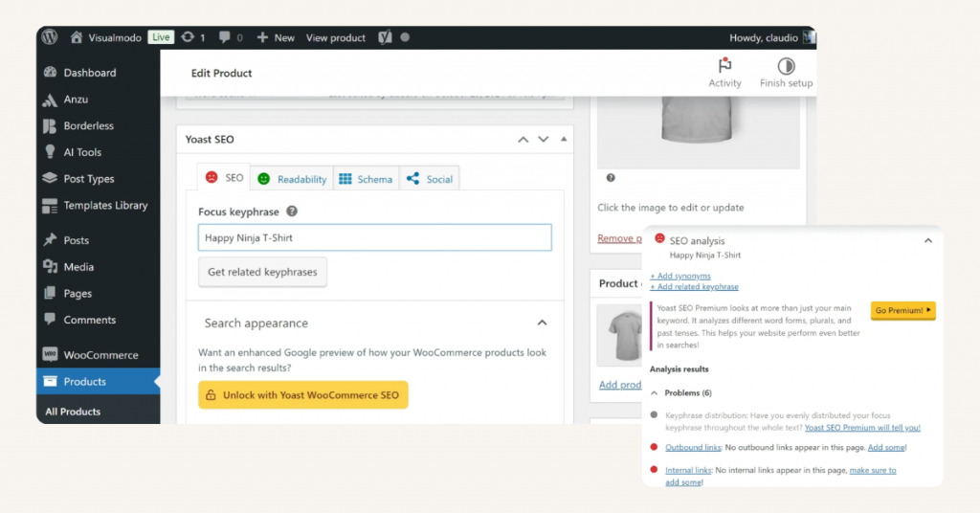Click All Products submenu item
The width and height of the screenshot is (980, 513).
point(73,412)
